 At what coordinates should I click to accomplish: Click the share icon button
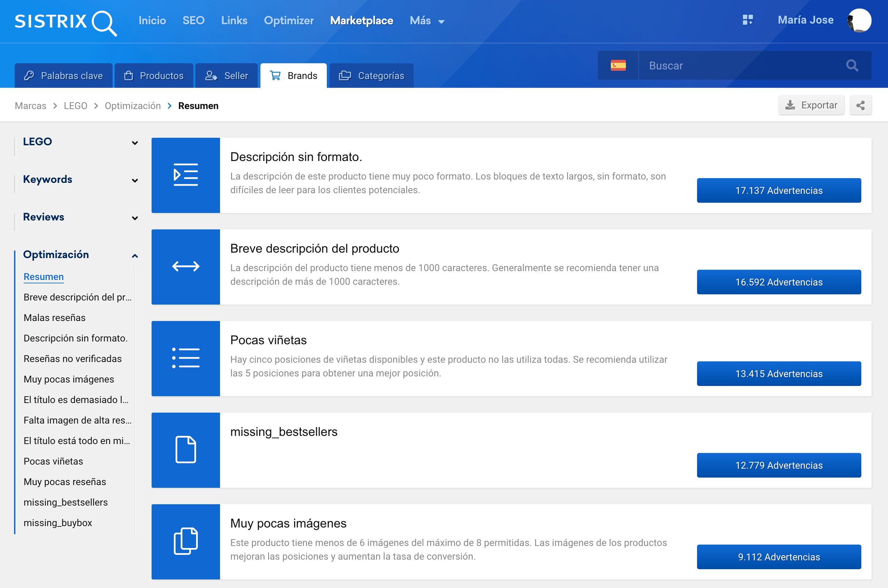tap(860, 105)
